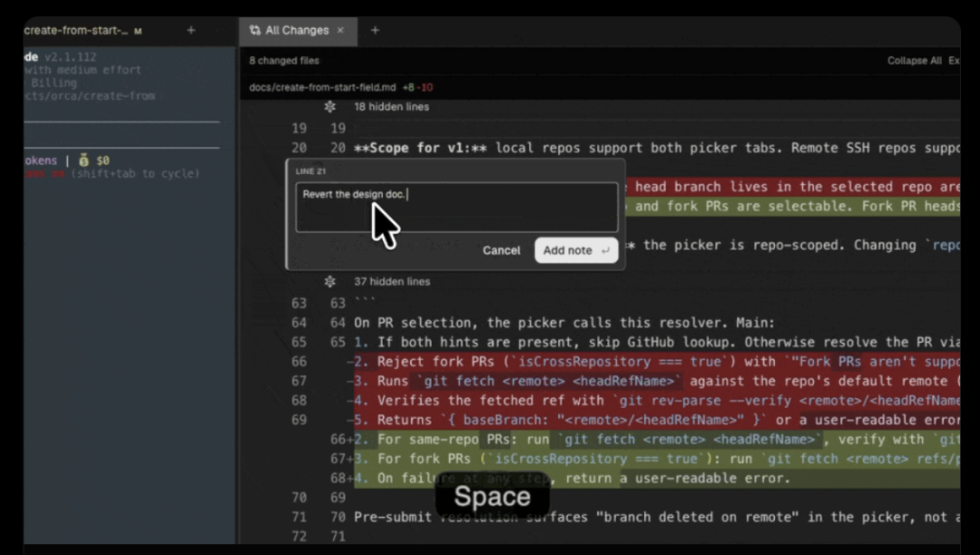The height and width of the screenshot is (555, 980).
Task: Click removed line Returns baseBranch
Action: pyautogui.click(x=656, y=420)
